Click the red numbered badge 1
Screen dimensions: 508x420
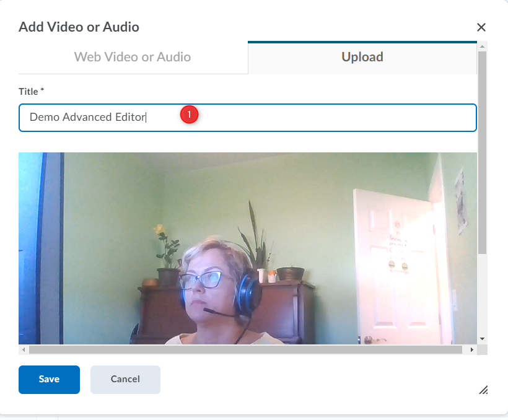pyautogui.click(x=189, y=114)
